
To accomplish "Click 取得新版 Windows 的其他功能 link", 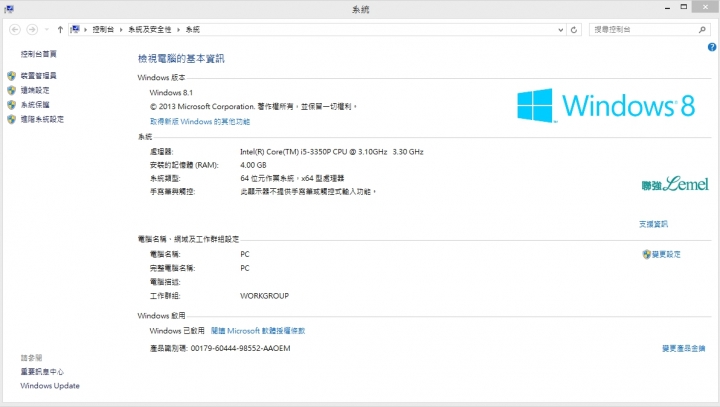I will (200, 121).
